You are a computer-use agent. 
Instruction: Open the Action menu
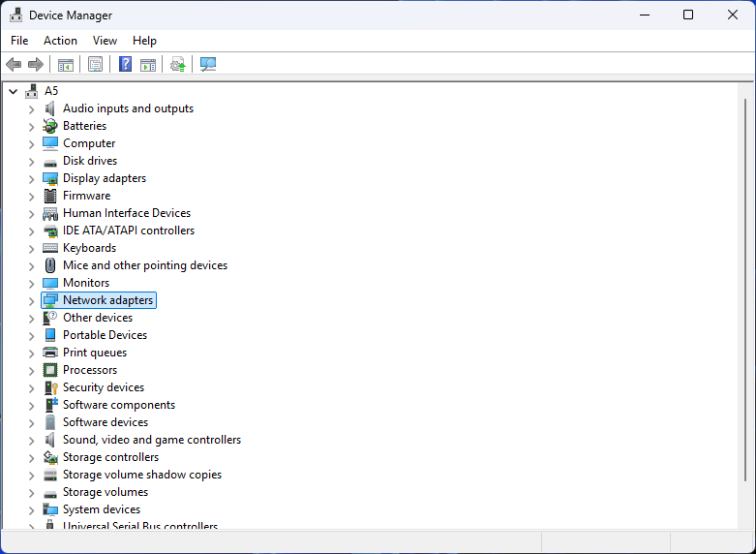pyautogui.click(x=60, y=41)
